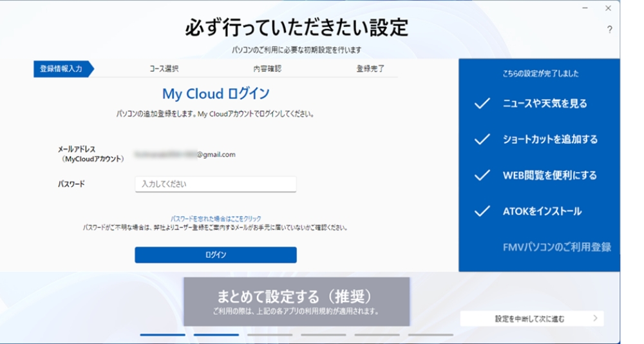Focus the パスワード input field
644x344 pixels.
point(216,184)
